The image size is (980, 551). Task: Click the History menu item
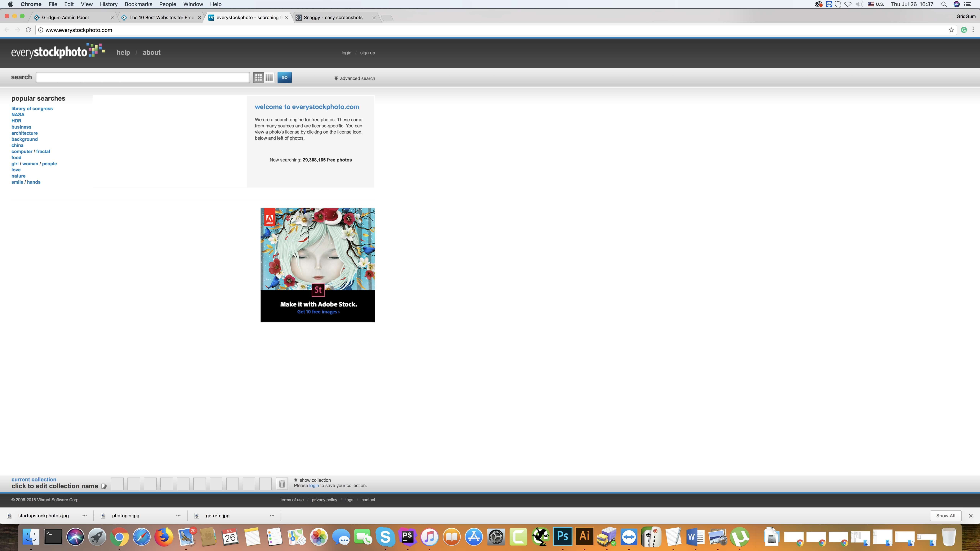[x=108, y=4]
